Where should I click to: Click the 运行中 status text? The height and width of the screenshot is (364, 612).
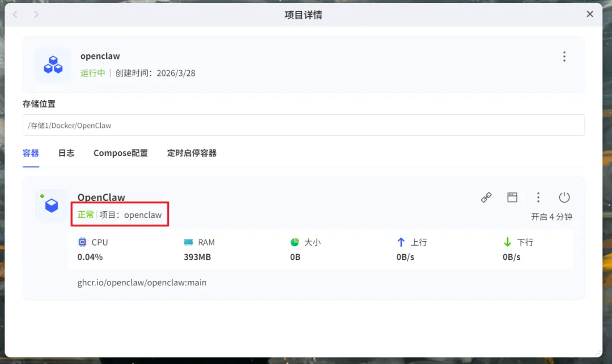(x=92, y=73)
